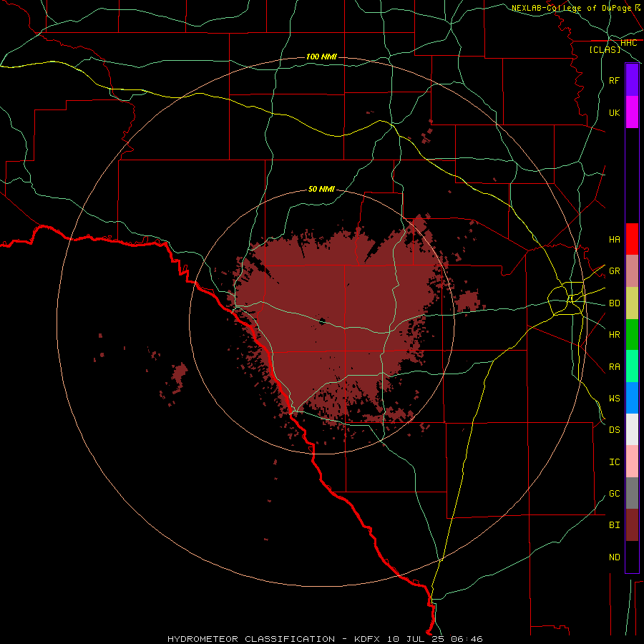The height and width of the screenshot is (644, 644).
Task: Click the isolated echo blob east of the main echo
Action: click(x=468, y=301)
